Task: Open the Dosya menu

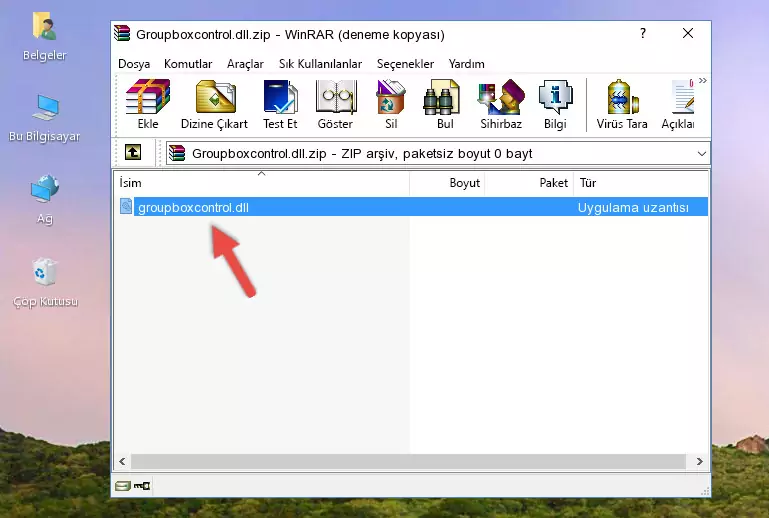Action: tap(134, 64)
